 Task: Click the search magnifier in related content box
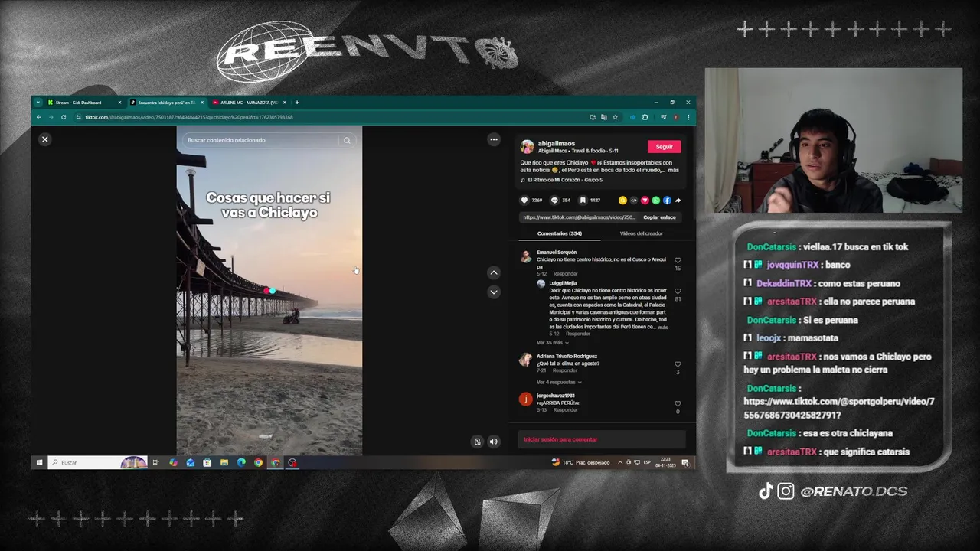347,140
